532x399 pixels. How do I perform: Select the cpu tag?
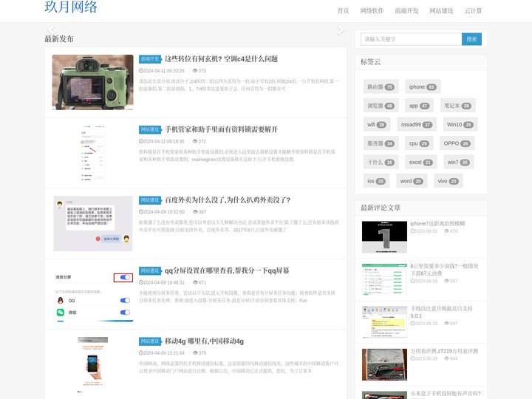(x=419, y=143)
